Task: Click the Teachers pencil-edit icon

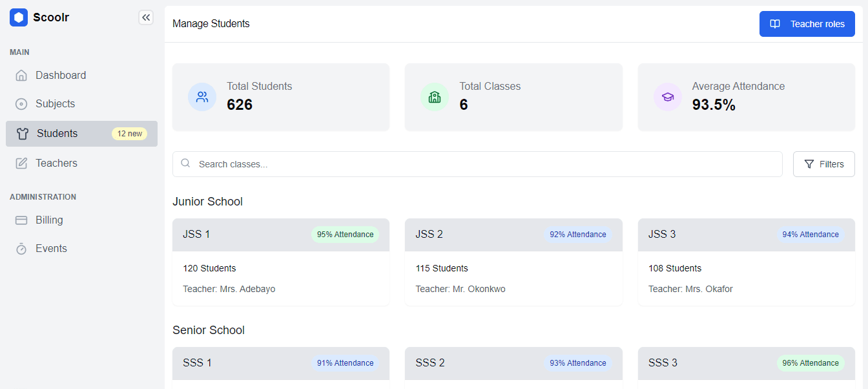Action: pyautogui.click(x=21, y=163)
